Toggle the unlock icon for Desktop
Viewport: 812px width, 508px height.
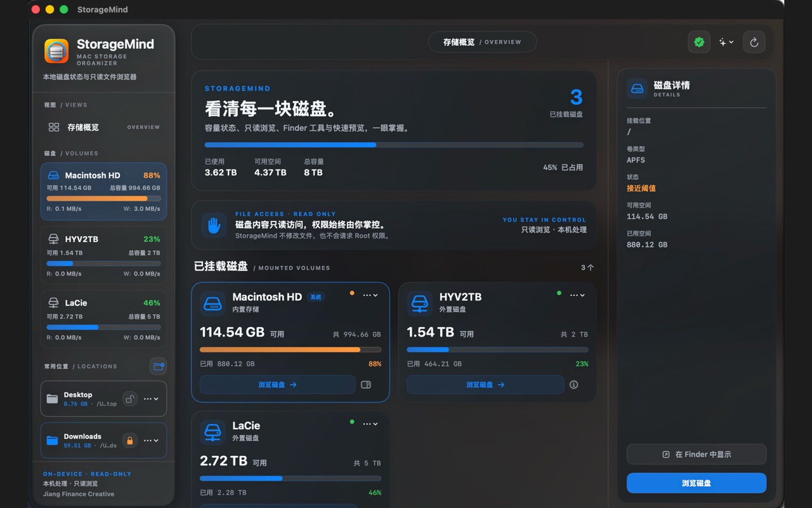(x=129, y=399)
